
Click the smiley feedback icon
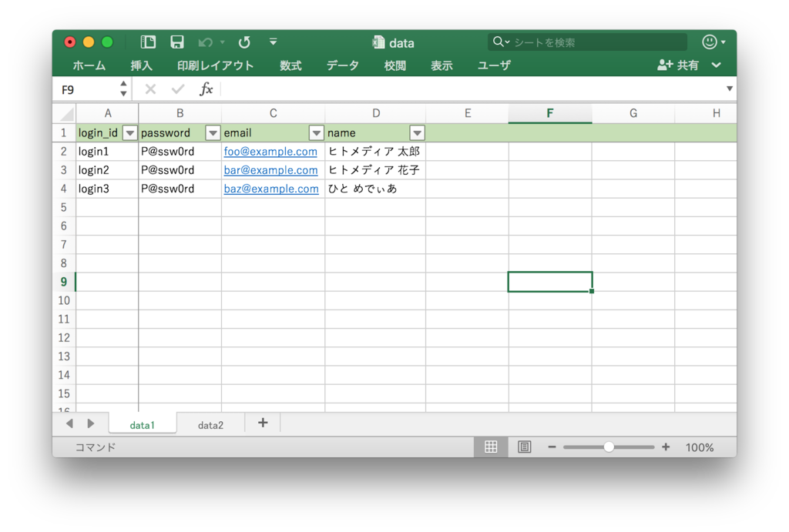(710, 42)
